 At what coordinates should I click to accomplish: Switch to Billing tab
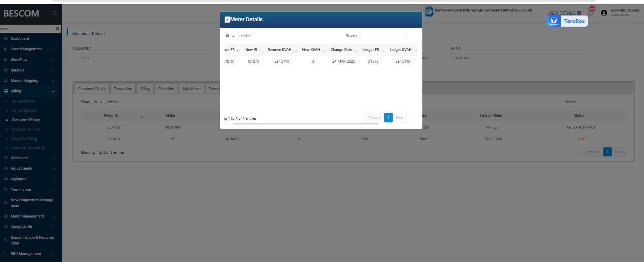(x=145, y=89)
